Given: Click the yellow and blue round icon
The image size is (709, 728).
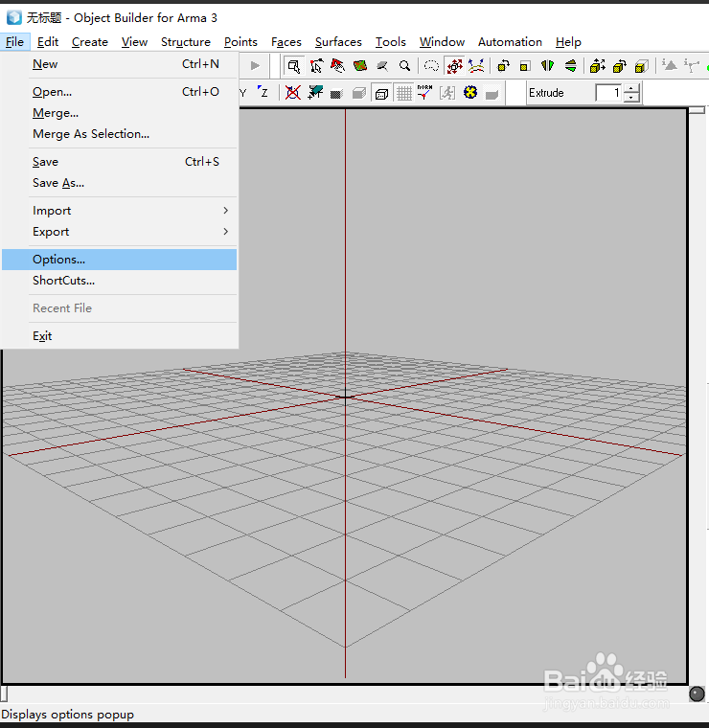Looking at the screenshot, I should click(470, 92).
